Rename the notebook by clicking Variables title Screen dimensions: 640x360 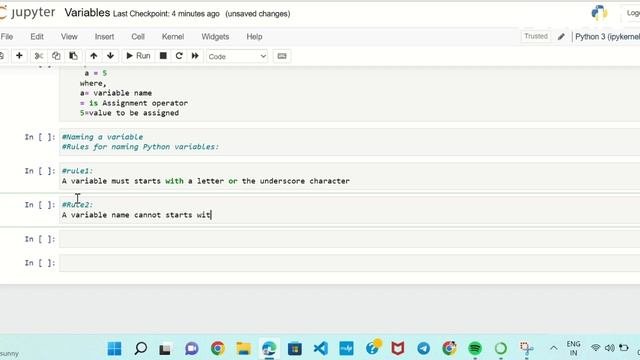(x=87, y=13)
